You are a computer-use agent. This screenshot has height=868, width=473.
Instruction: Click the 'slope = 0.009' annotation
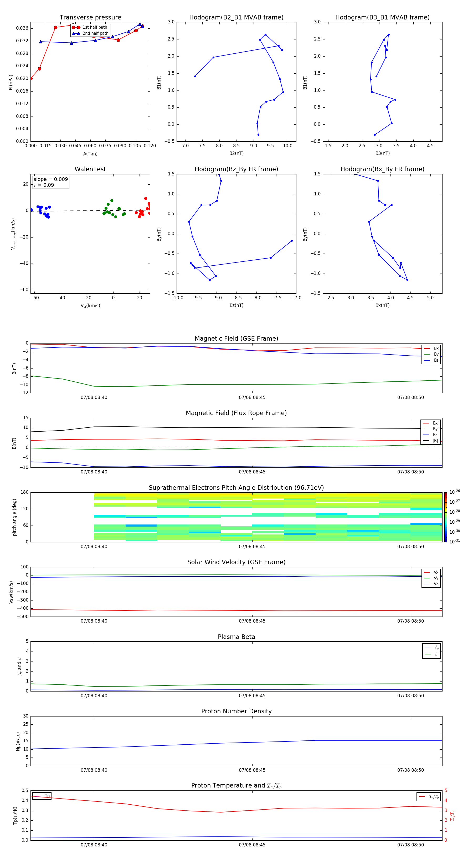coord(50,179)
